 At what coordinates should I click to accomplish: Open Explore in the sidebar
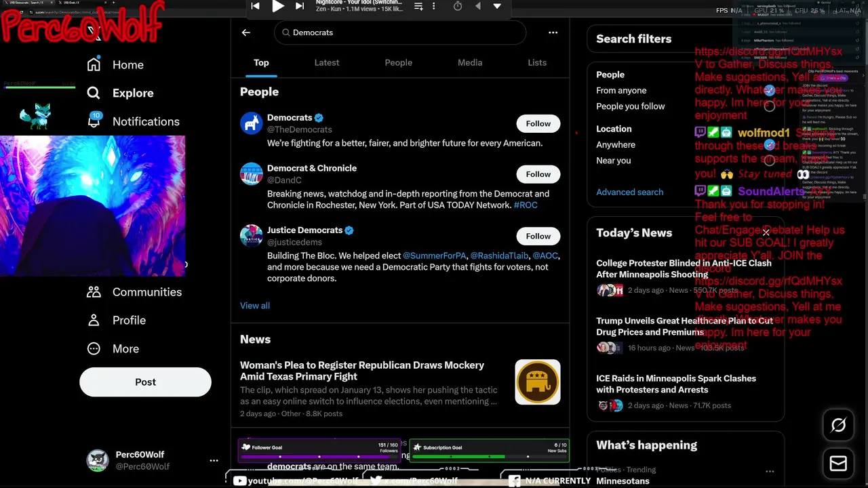(x=120, y=93)
